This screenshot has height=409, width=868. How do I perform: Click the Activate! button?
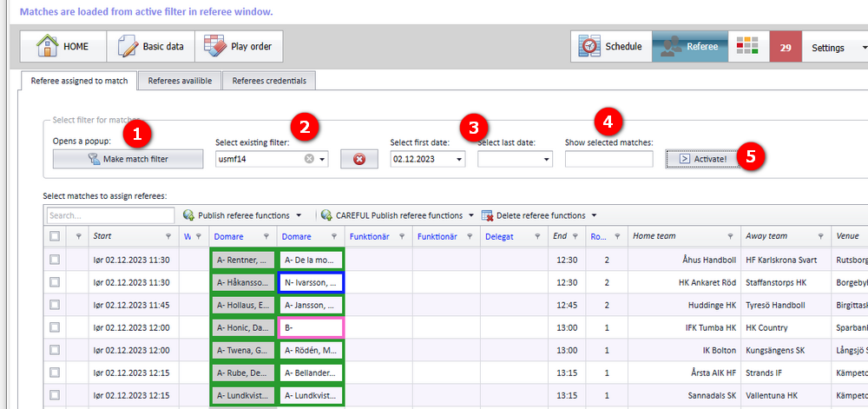click(703, 159)
